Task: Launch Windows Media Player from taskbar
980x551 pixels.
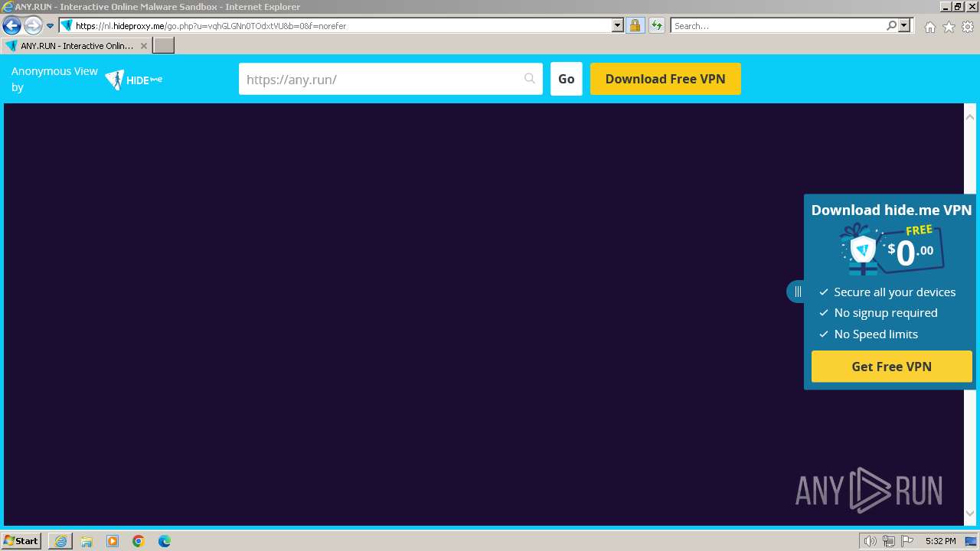Action: 113,541
